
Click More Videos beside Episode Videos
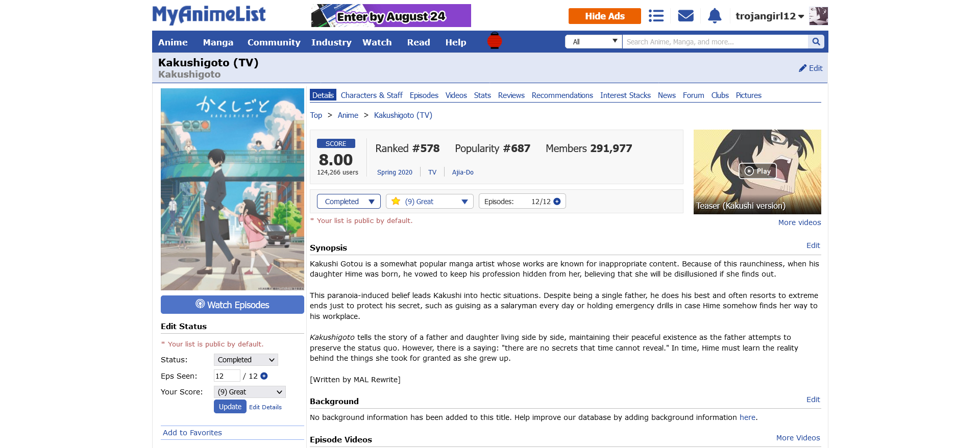tap(798, 438)
